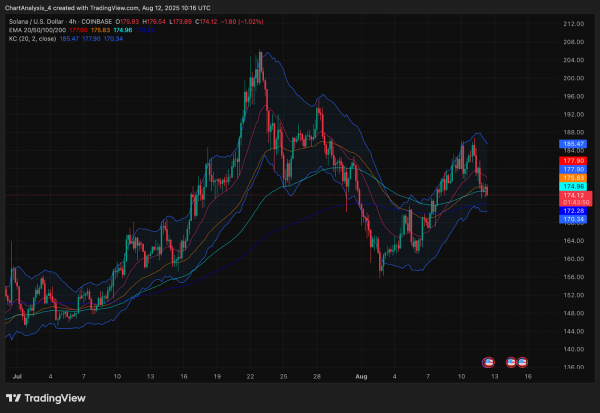Click the 140.00 price axis label
Viewport: 600px width, 413px height.
[574, 349]
